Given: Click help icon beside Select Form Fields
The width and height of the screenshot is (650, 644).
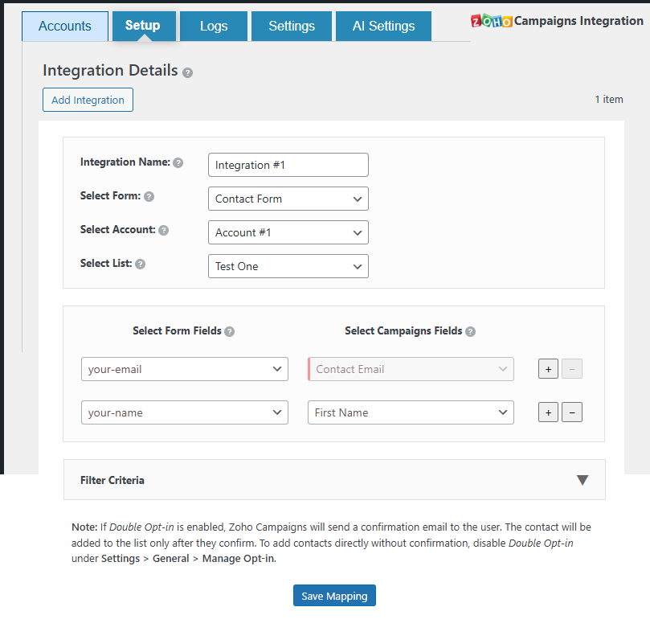Looking at the screenshot, I should tap(230, 331).
